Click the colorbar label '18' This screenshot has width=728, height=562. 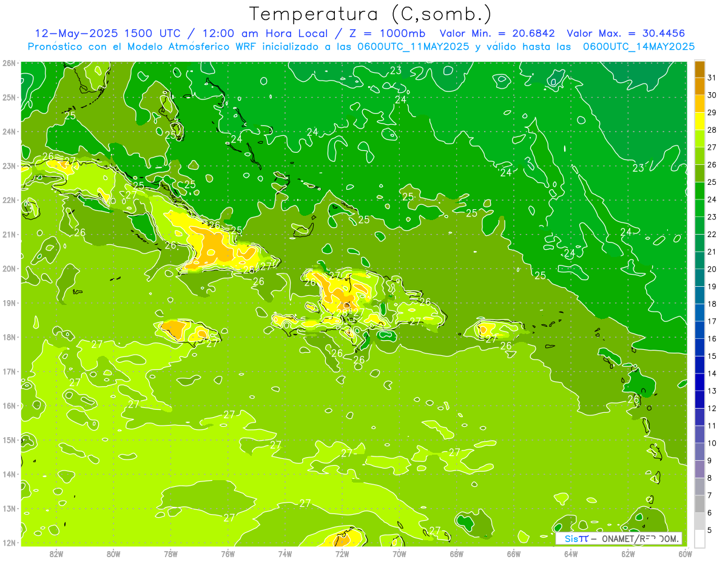tap(712, 304)
